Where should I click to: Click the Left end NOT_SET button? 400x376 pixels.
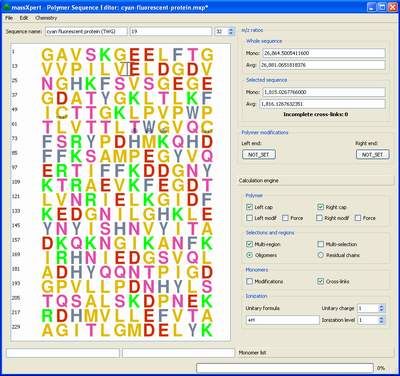pos(259,155)
